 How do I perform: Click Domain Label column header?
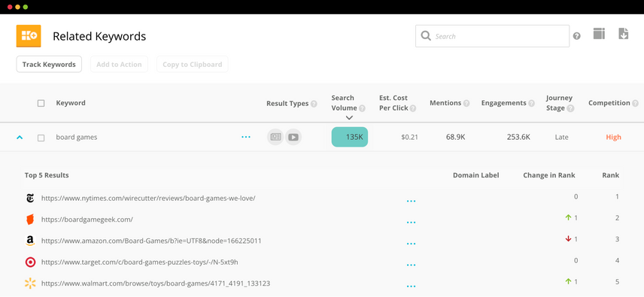pyautogui.click(x=476, y=175)
